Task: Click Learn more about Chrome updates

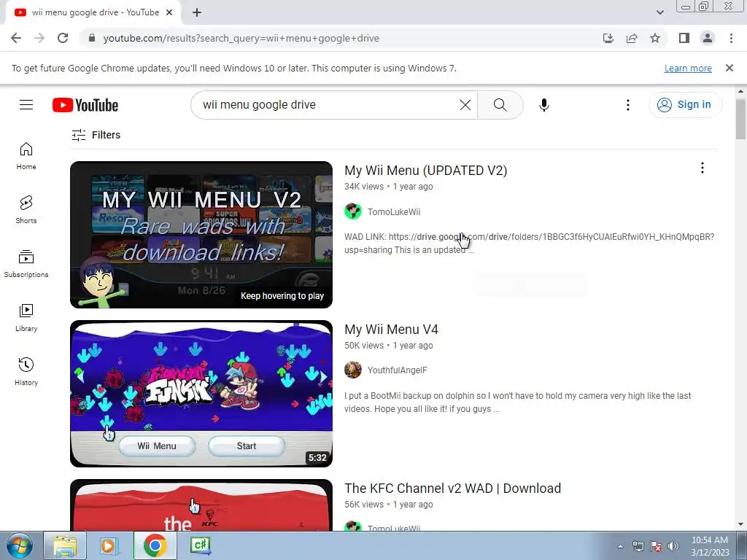Action: point(688,68)
